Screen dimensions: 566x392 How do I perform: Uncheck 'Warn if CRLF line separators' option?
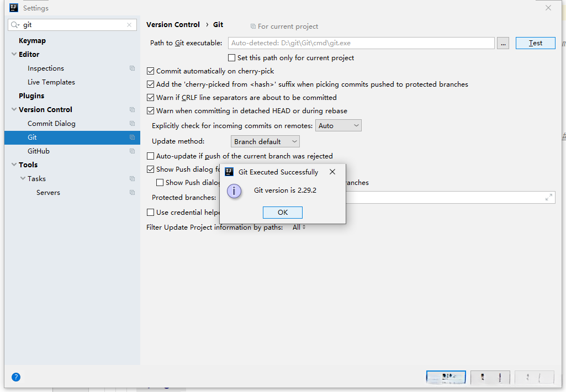(151, 98)
